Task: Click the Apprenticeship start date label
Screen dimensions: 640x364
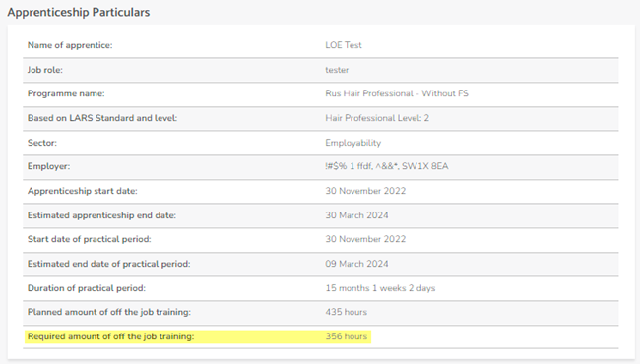Action: [x=83, y=191]
